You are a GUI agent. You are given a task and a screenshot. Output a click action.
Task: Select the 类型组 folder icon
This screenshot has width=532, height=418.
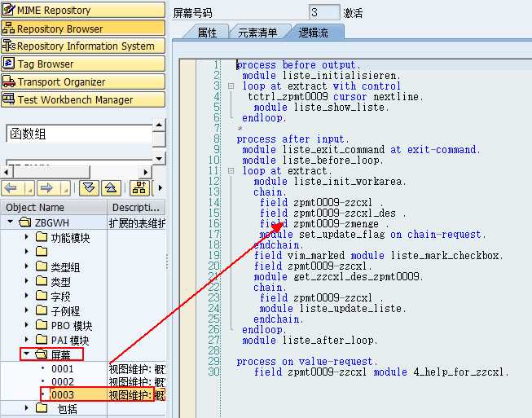tap(42, 266)
